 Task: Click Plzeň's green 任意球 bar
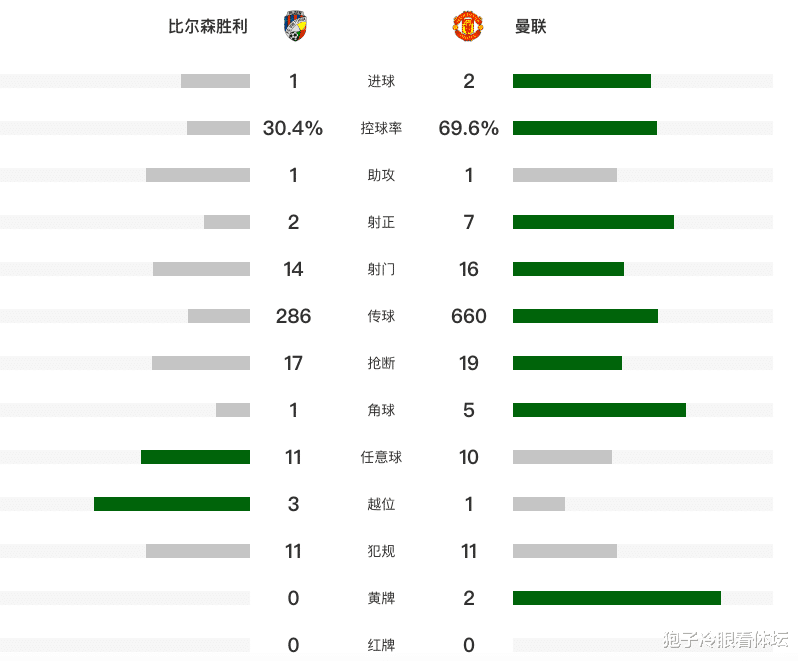(x=195, y=457)
